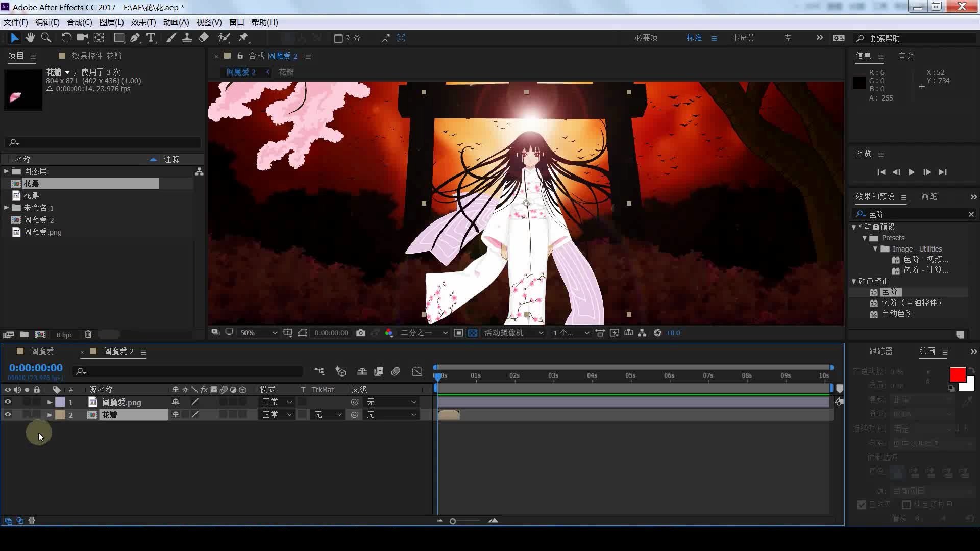Switch to the 阎魔爱 timeline tab

(x=42, y=351)
